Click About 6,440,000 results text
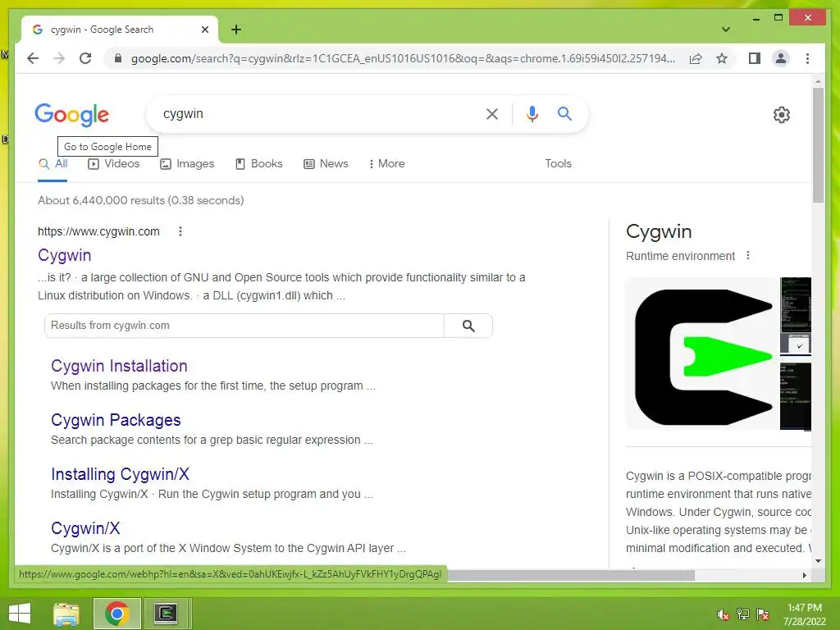The width and height of the screenshot is (840, 630). pos(141,200)
